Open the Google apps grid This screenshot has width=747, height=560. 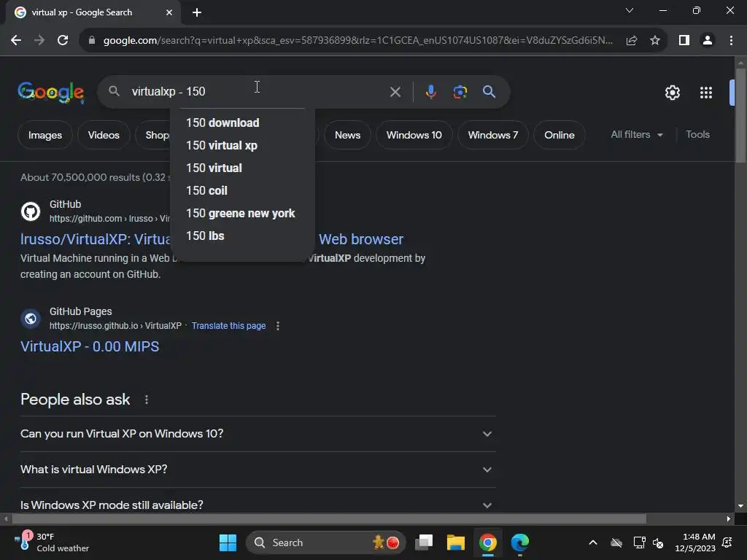click(705, 93)
